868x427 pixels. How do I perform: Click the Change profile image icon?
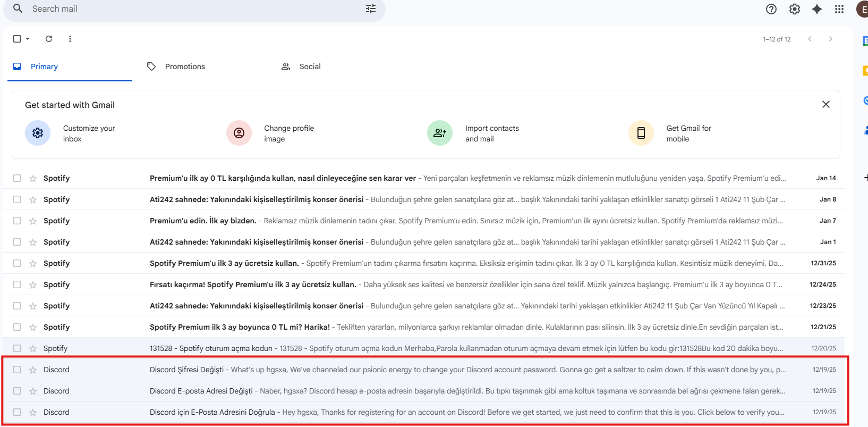coord(239,133)
